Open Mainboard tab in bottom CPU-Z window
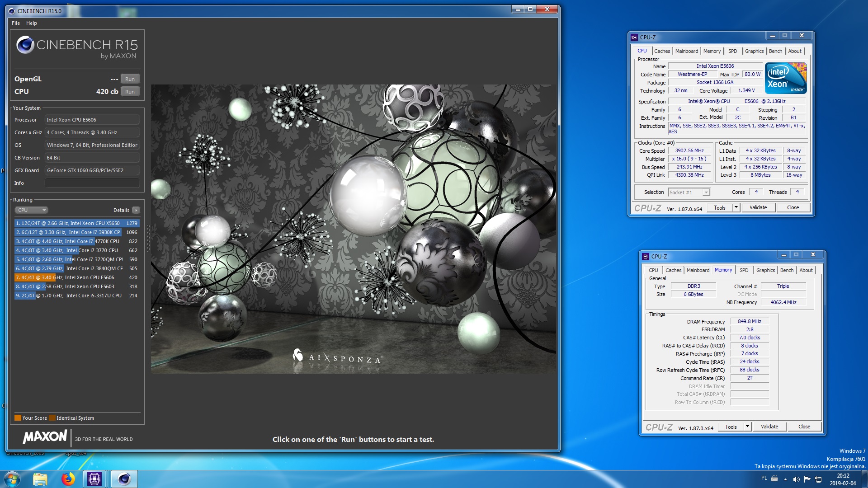868x488 pixels. (x=698, y=270)
